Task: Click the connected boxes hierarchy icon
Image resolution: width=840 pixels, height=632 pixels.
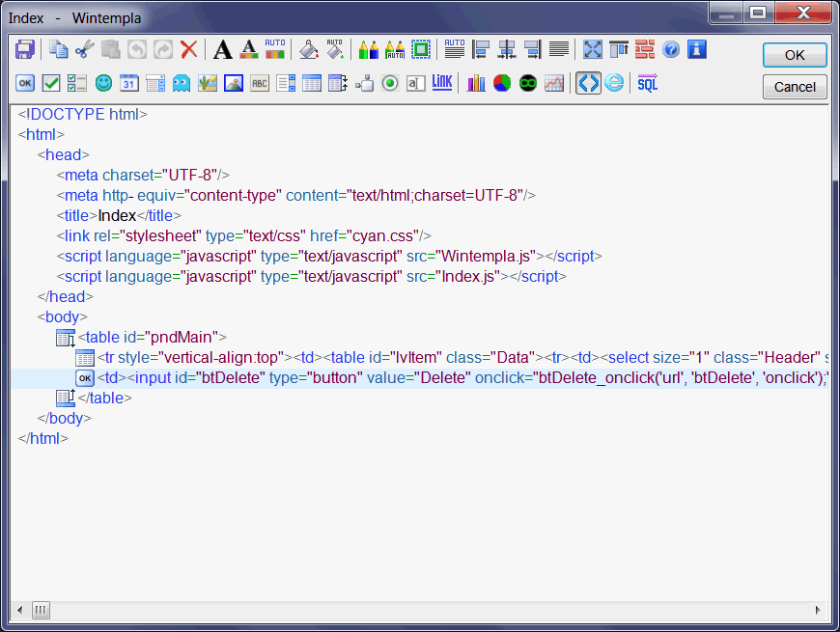Action: click(x=364, y=83)
